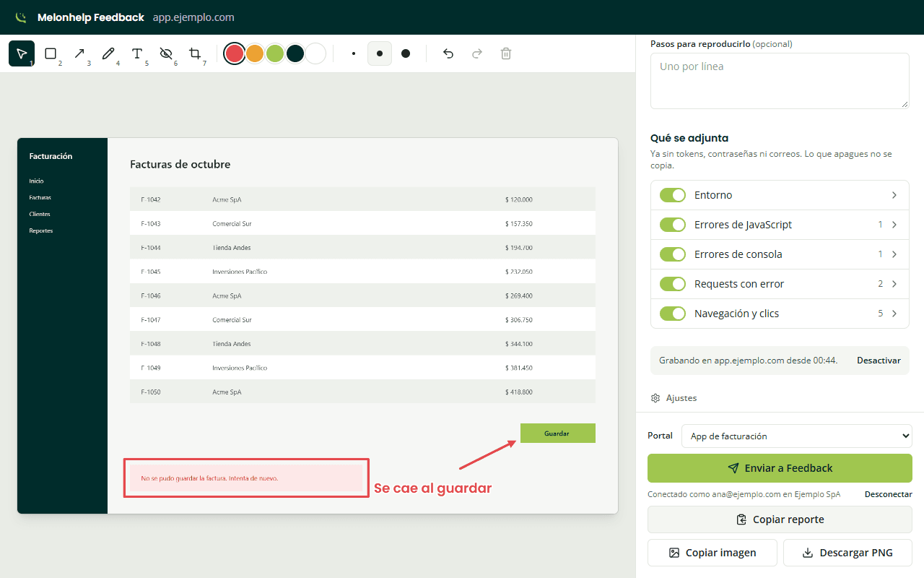This screenshot has width=924, height=578.
Task: Choose the thin stroke size
Action: [354, 53]
